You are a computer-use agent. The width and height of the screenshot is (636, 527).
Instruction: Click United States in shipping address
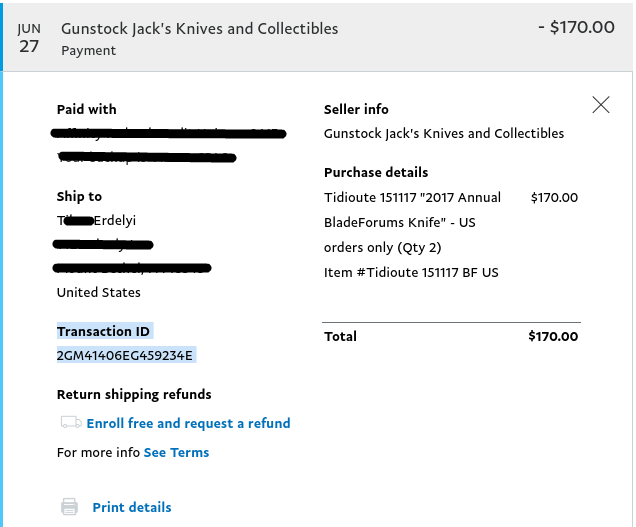click(98, 292)
